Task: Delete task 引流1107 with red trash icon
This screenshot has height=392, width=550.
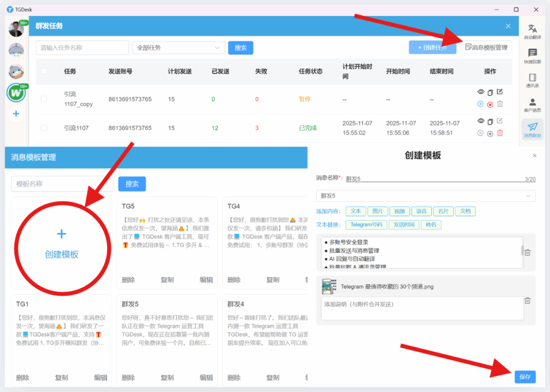Action: (500, 133)
